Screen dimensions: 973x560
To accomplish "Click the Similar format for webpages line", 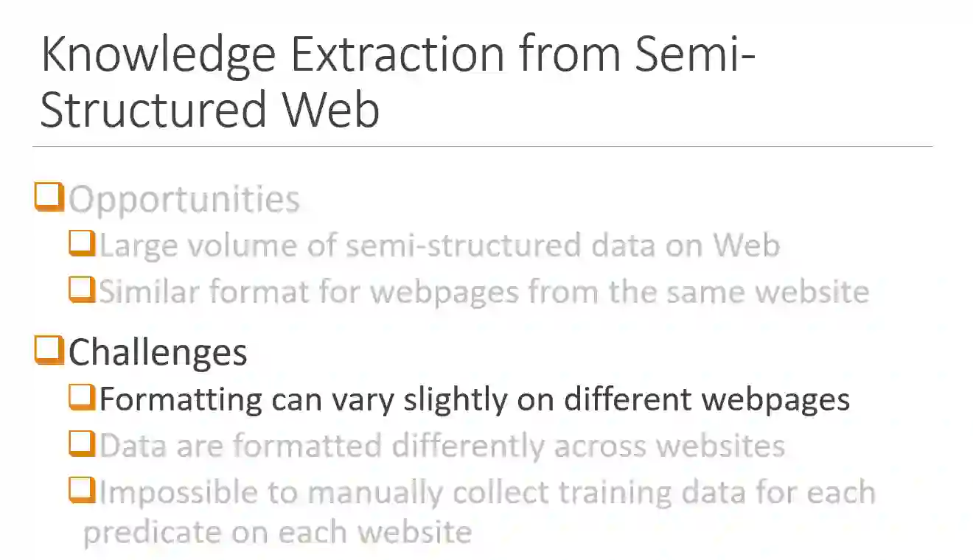I will pyautogui.click(x=484, y=292).
